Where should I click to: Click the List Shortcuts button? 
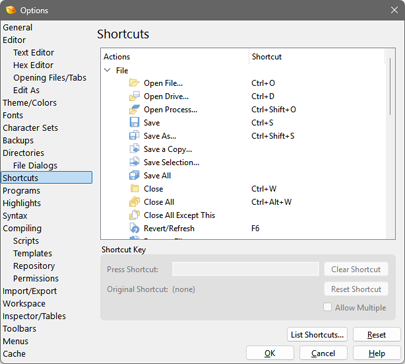[317, 335]
